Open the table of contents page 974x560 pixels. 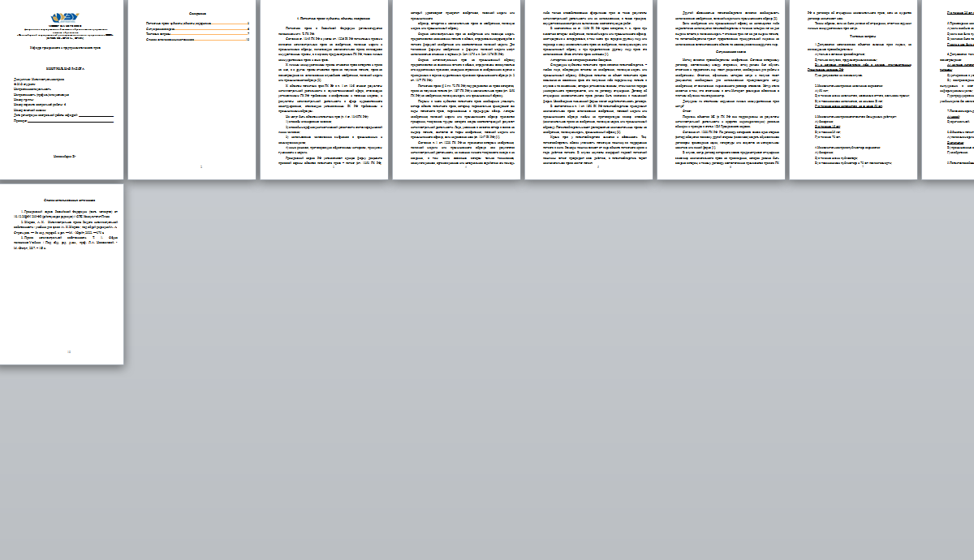[x=191, y=89]
